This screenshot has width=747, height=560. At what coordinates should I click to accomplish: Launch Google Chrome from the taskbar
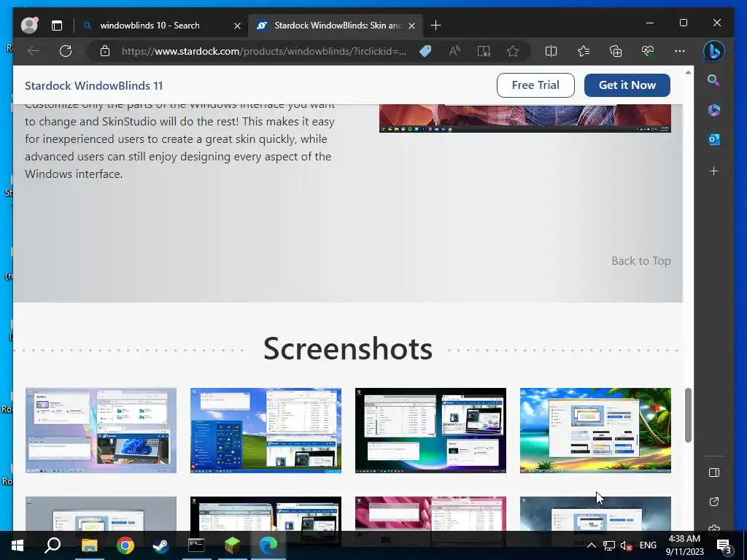(125, 545)
